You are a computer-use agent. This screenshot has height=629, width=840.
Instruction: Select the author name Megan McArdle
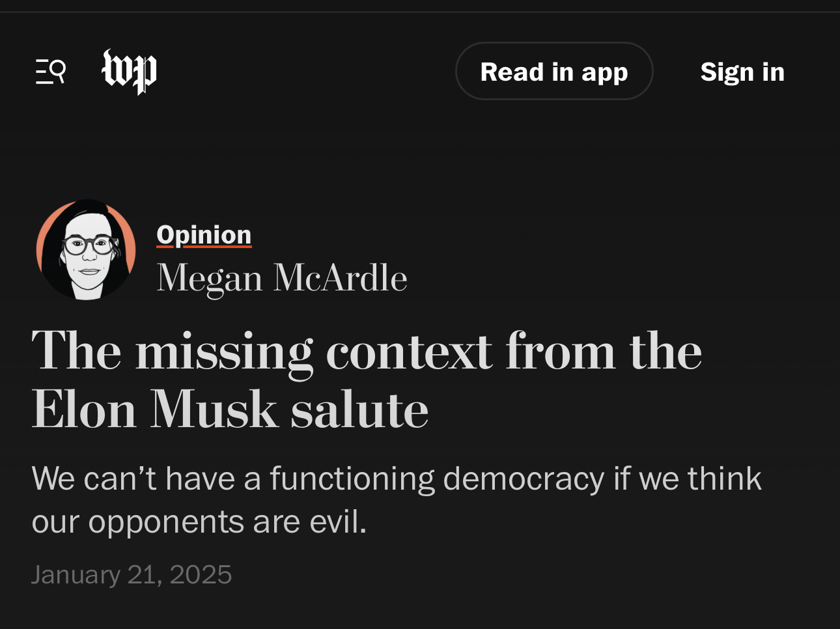coord(282,278)
